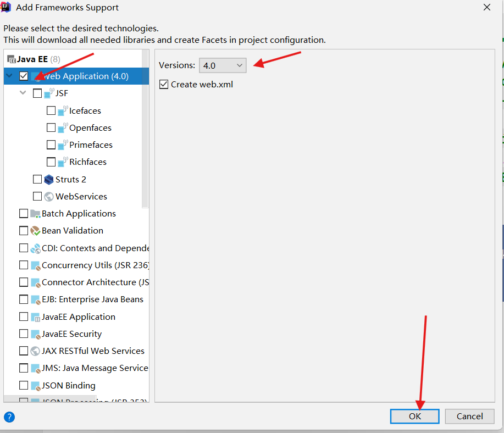Enable the WebServices checkbox
The image size is (504, 433).
[37, 196]
